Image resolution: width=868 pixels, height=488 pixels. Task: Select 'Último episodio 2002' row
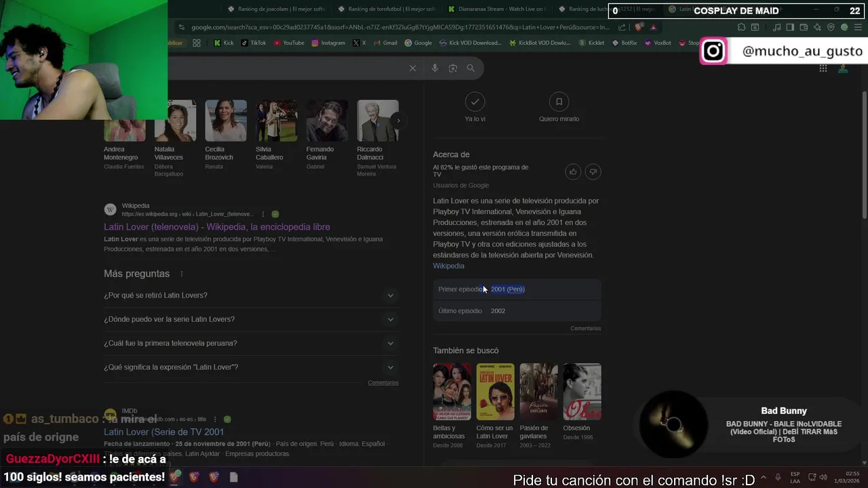517,311
